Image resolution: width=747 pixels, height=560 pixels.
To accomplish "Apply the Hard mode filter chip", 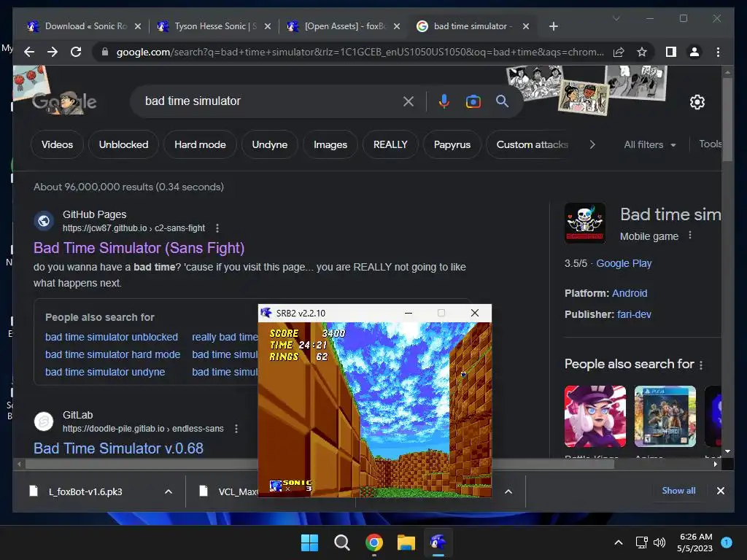I will 200,144.
